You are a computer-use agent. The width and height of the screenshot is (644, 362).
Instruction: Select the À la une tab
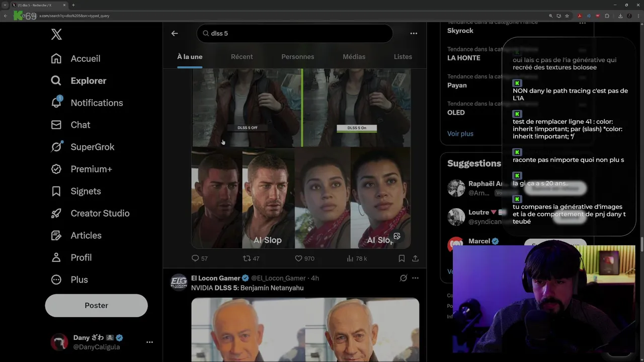click(x=190, y=57)
